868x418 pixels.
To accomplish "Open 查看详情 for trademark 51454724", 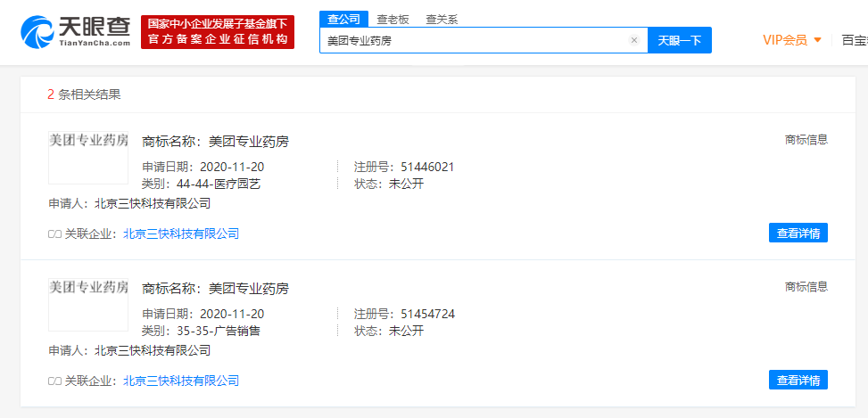I will pos(798,380).
